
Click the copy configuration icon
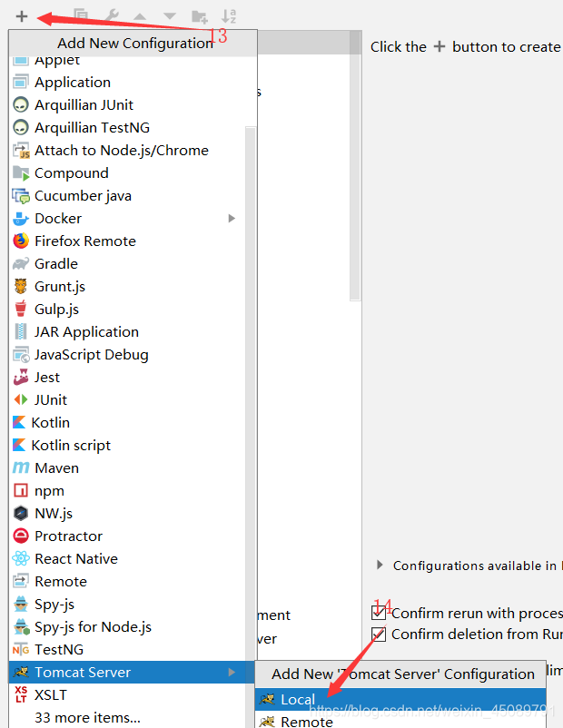81,16
